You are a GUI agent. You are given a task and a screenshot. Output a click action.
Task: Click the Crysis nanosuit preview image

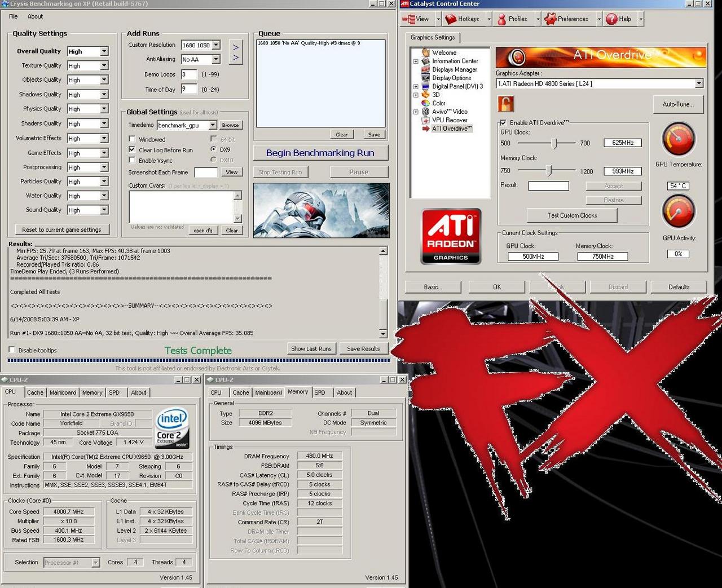click(x=321, y=210)
